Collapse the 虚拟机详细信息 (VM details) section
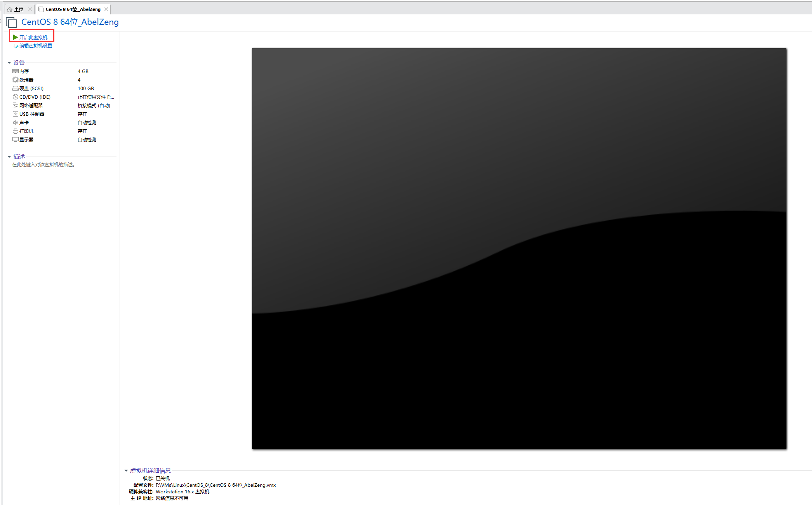 [x=126, y=470]
